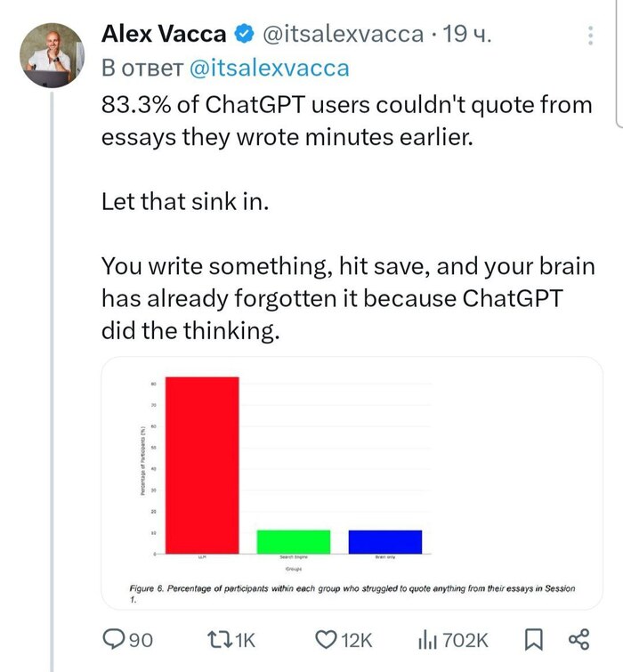Click the retweet arrows icon

[218, 638]
